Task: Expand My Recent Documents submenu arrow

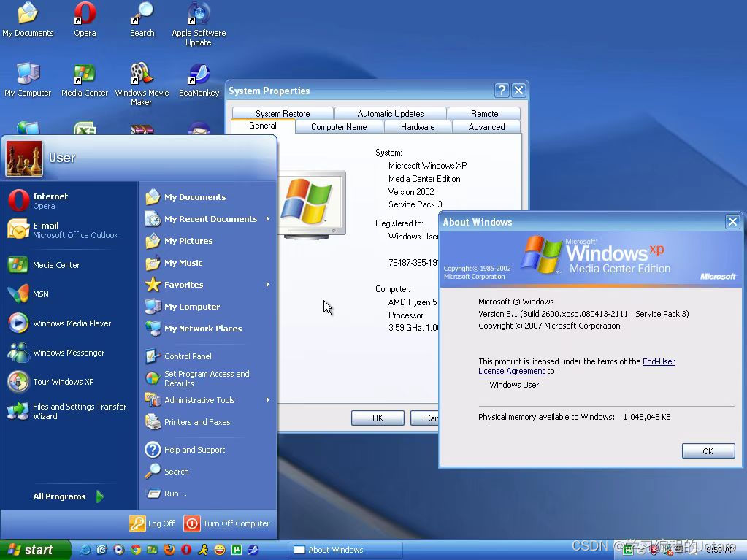Action: [x=268, y=219]
